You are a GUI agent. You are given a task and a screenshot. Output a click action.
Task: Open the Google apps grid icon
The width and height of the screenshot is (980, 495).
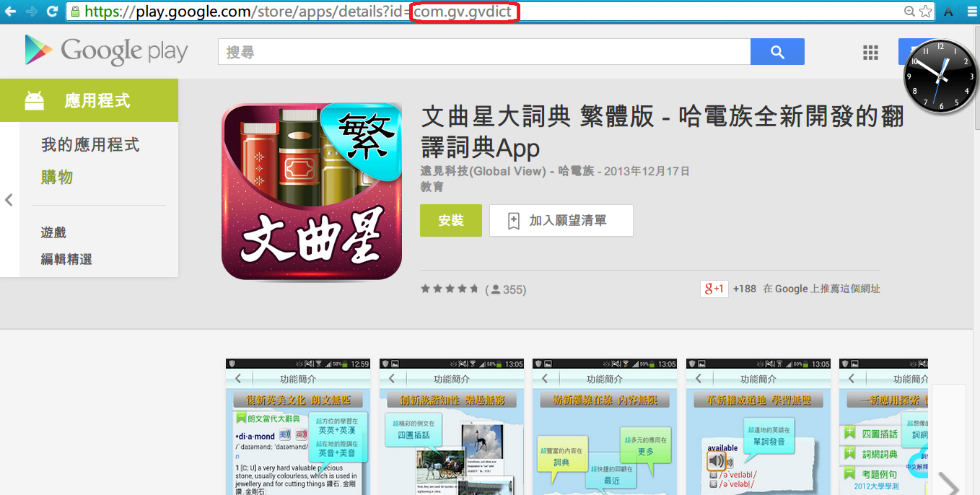pos(870,52)
